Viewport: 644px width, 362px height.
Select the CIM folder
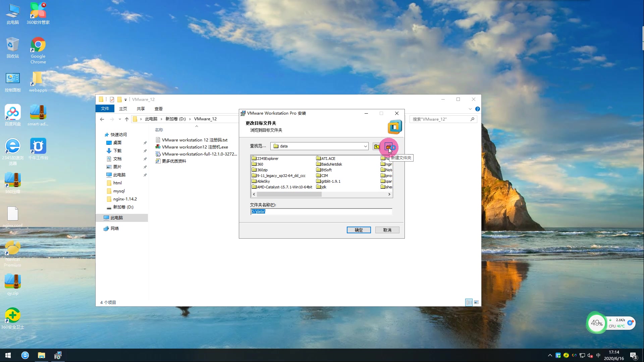(x=322, y=176)
